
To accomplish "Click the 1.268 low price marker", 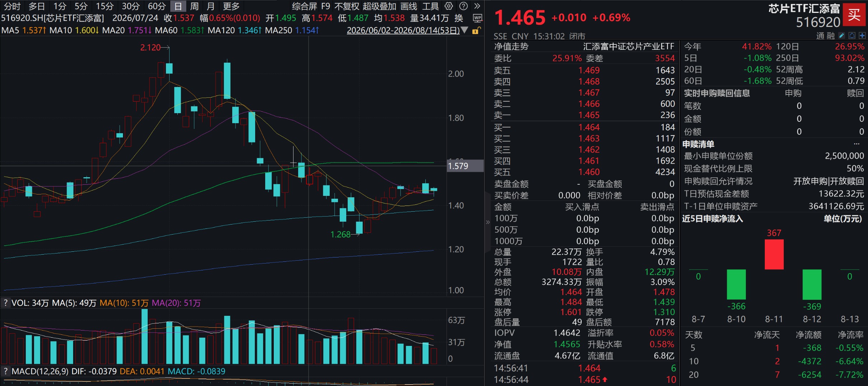I will coord(340,235).
